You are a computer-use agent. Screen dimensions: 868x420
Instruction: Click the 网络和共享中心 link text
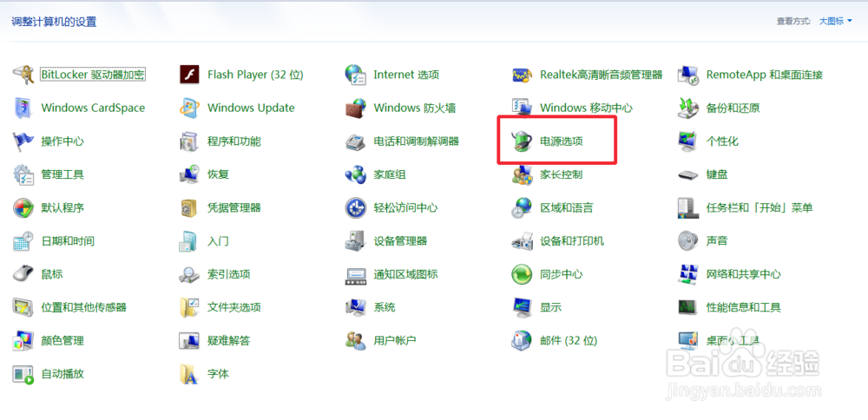tap(744, 274)
